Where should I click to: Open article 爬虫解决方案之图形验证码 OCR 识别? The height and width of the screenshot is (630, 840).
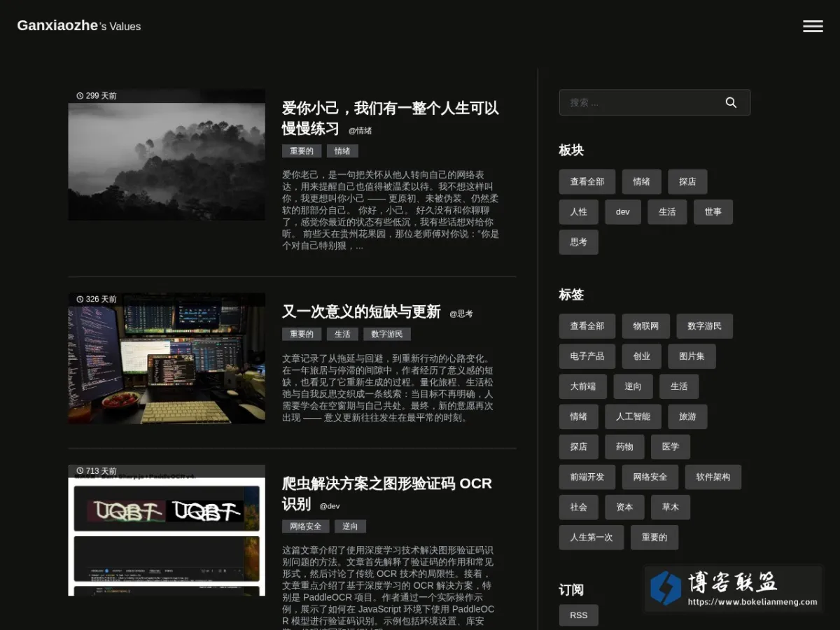pyautogui.click(x=387, y=493)
